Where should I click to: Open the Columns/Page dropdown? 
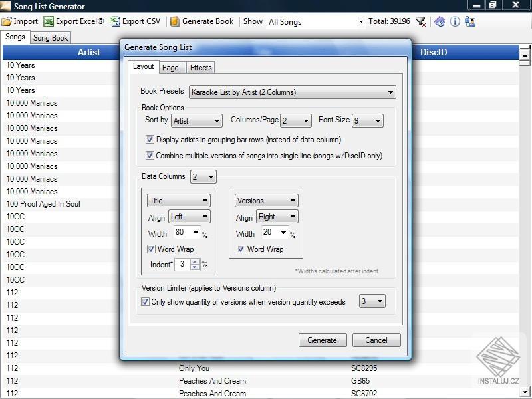coord(295,121)
